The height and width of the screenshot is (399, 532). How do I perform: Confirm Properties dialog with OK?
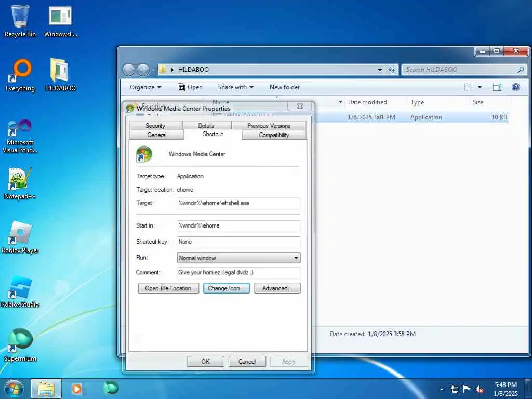click(205, 362)
